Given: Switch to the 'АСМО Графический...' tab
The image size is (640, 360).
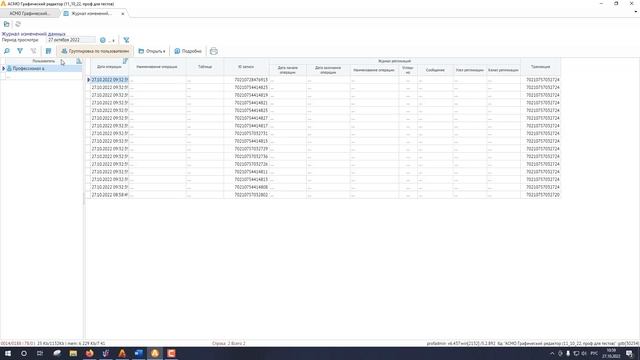Looking at the screenshot, I should [x=30, y=13].
